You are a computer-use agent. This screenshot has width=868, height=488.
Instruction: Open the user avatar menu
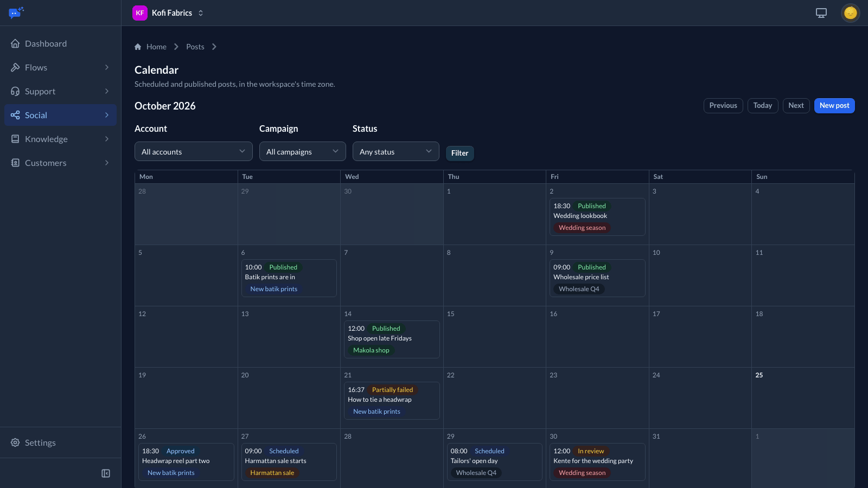point(850,13)
